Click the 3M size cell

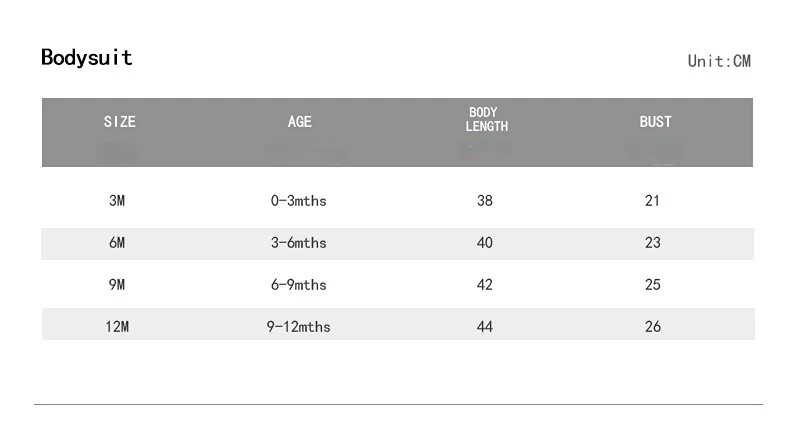tap(117, 200)
